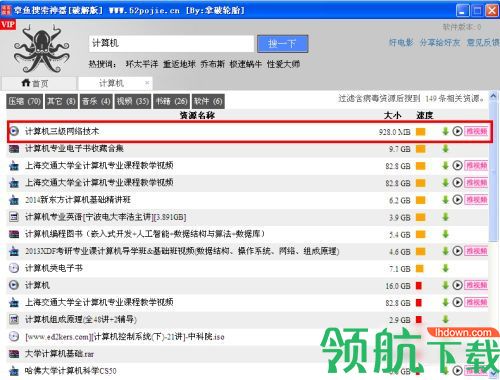The width and height of the screenshot is (500, 380).
Task: Search hot keyword 重返地球
Action: tap(179, 64)
